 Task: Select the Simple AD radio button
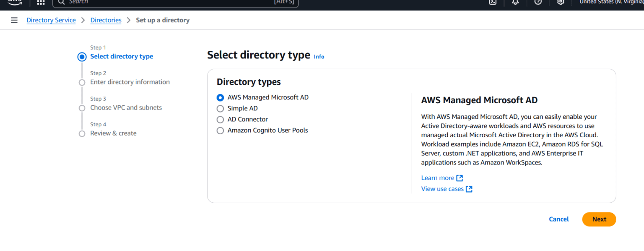tap(221, 108)
